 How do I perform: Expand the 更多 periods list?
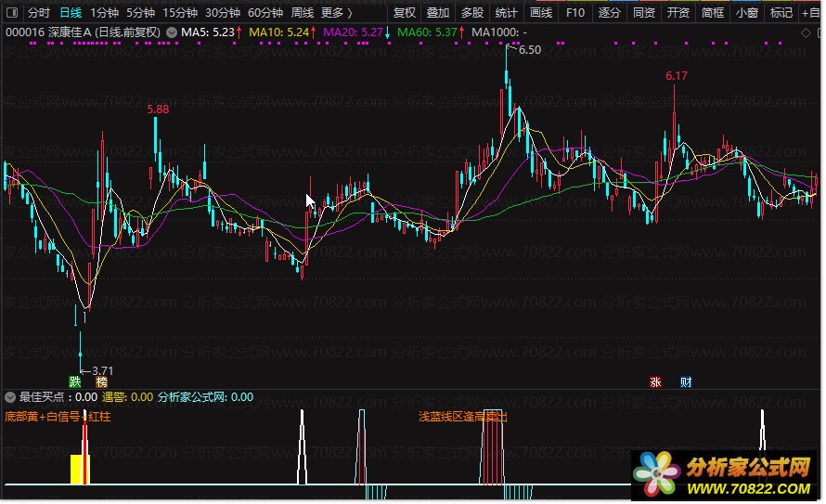click(x=336, y=13)
